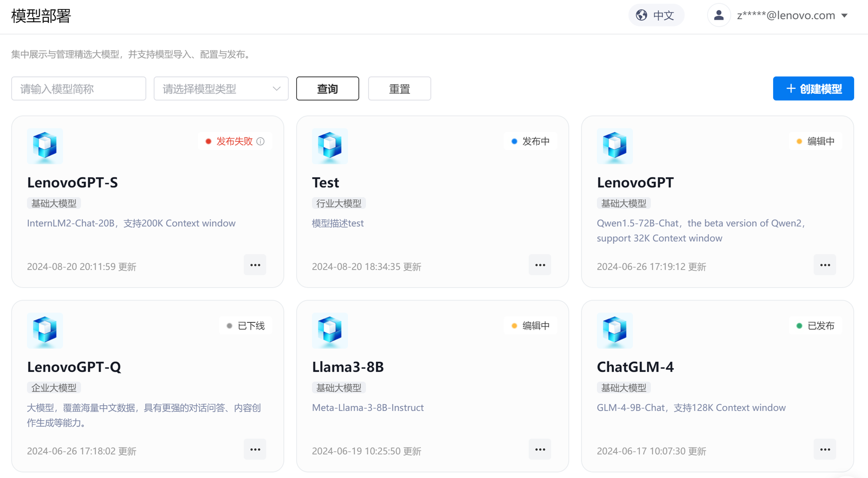
Task: Open the three-dot menu on Test card
Action: click(540, 265)
